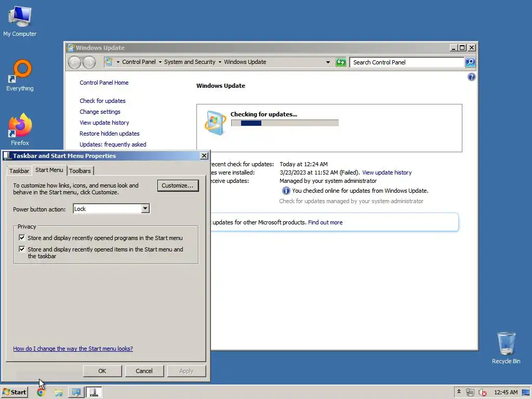Expand the address bar history dropdown
Screen dimensions: 532x399
click(328, 62)
